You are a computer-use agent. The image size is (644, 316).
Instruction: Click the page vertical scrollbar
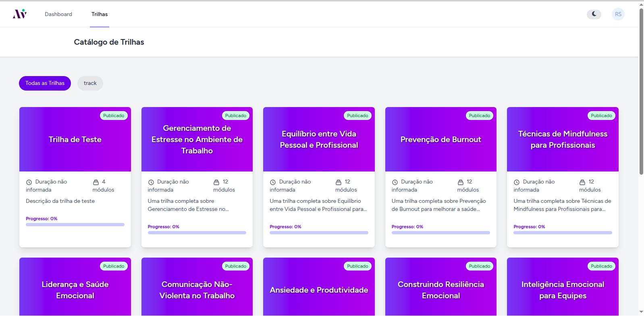coord(641,92)
